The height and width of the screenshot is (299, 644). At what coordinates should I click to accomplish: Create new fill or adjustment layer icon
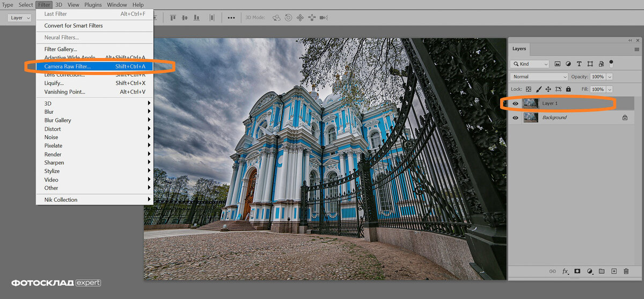[590, 272]
